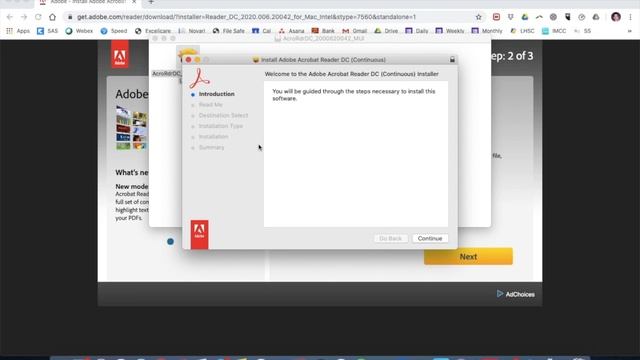640x360 pixels.
Task: Open the Gmail bookmark
Action: click(x=354, y=31)
